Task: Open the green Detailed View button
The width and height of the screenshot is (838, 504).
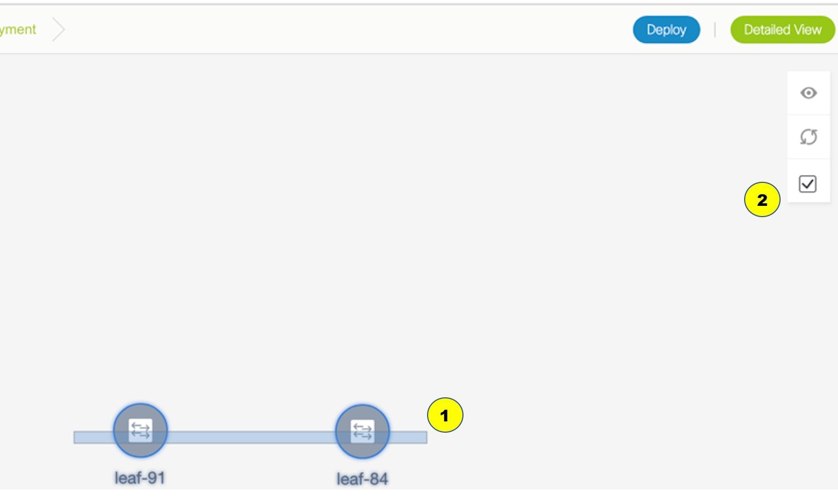Action: point(783,29)
